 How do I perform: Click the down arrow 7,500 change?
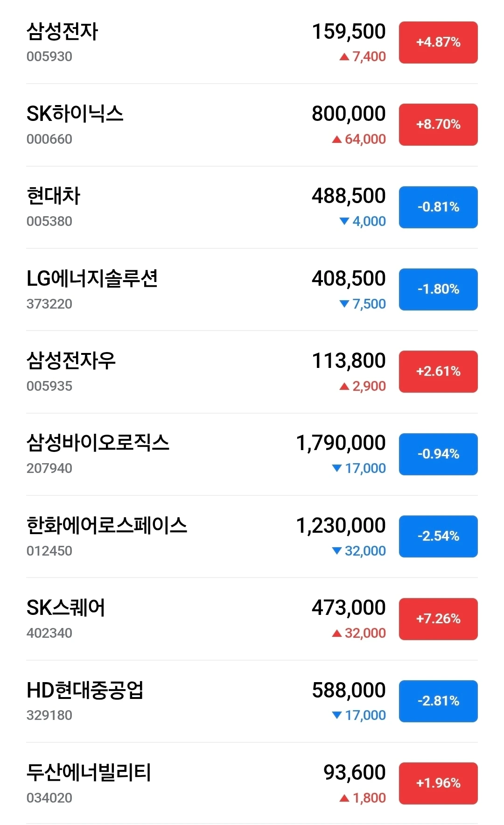pos(363,304)
